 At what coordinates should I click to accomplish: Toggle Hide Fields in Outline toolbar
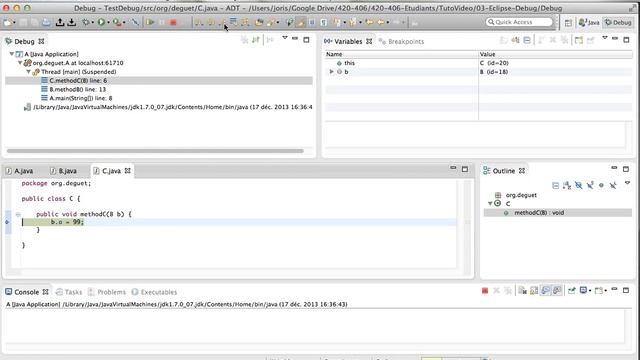pos(578,186)
